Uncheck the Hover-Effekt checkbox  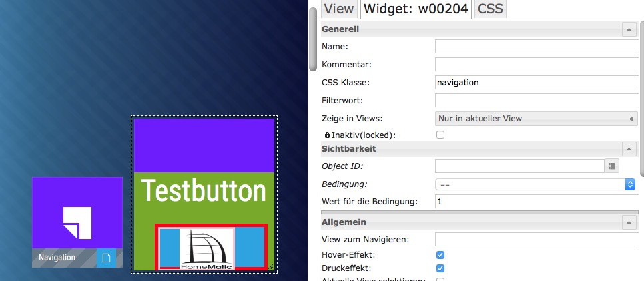click(x=440, y=255)
